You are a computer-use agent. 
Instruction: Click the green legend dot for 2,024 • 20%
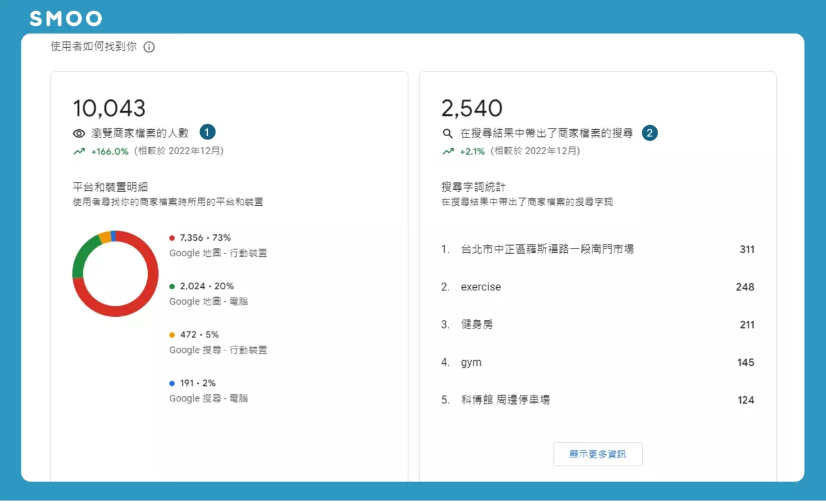pos(172,287)
